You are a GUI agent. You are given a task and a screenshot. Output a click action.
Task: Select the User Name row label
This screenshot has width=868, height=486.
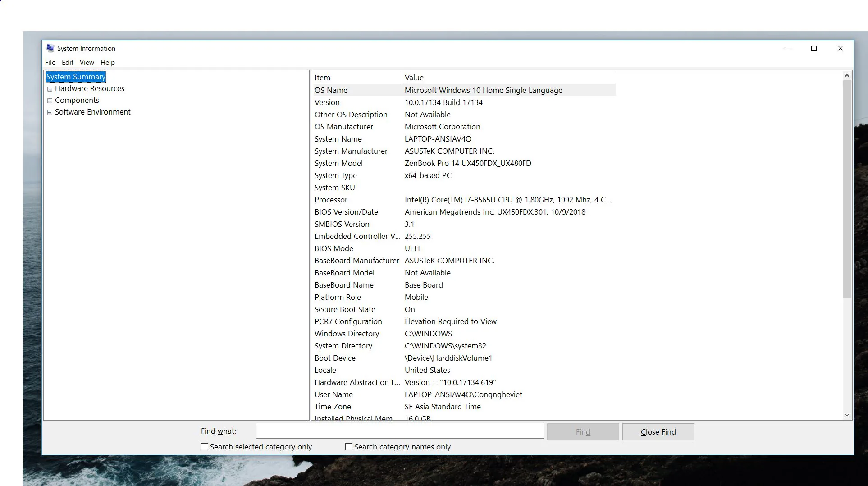pos(333,394)
